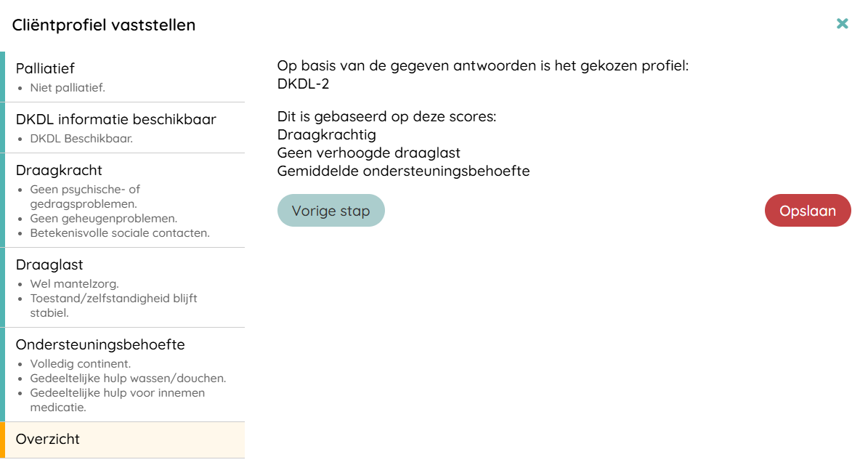Click 'Geen psychische- of gedragsproblemen' answer
This screenshot has height=473, width=868.
tap(85, 197)
